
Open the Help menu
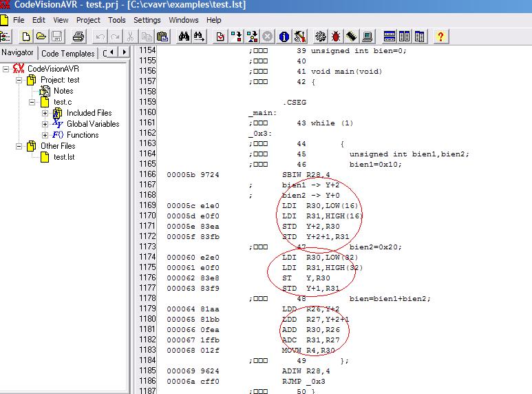point(214,20)
